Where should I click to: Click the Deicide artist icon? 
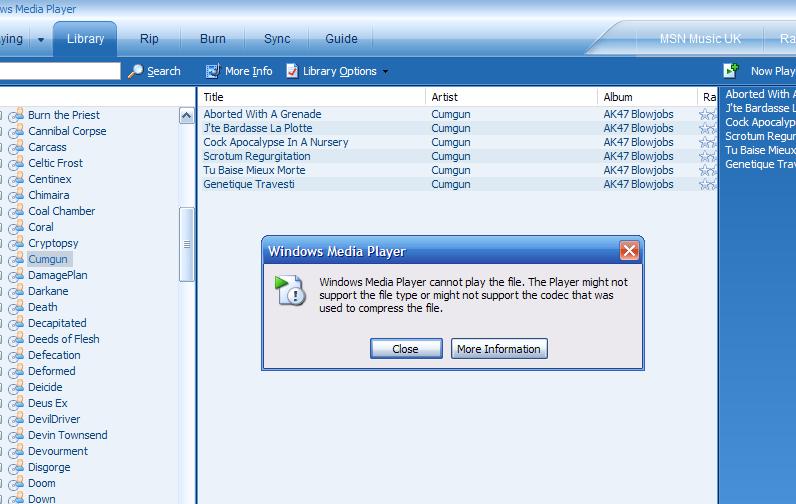point(16,387)
